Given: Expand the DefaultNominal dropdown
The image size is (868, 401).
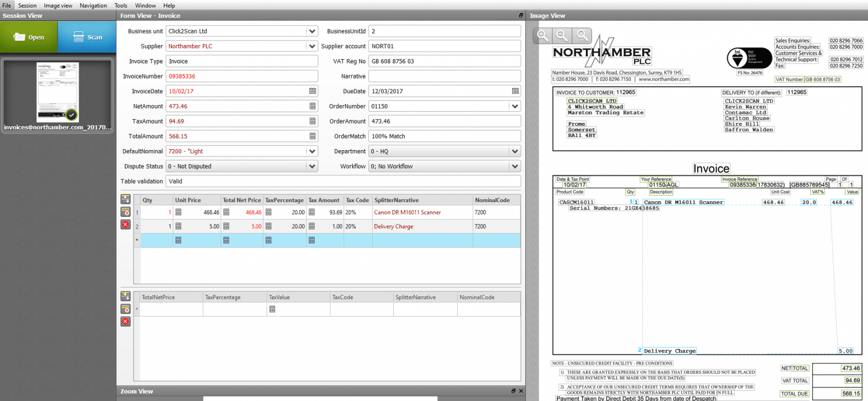Looking at the screenshot, I should pyautogui.click(x=312, y=151).
